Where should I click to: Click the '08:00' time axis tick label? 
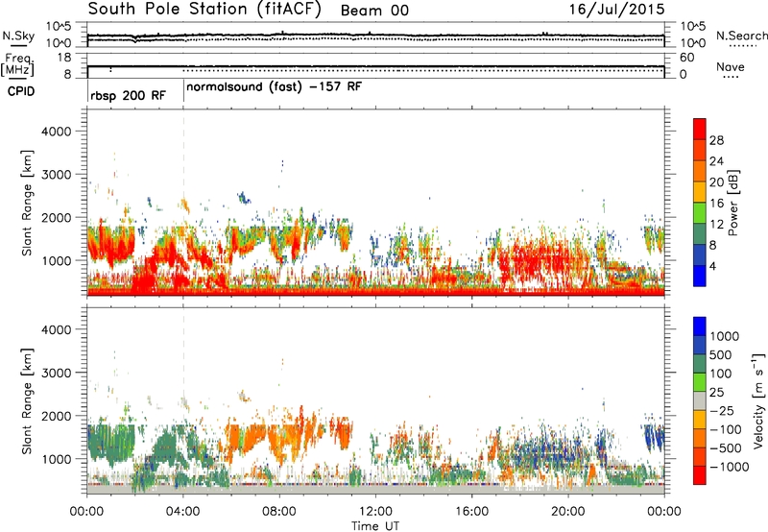[x=279, y=512]
